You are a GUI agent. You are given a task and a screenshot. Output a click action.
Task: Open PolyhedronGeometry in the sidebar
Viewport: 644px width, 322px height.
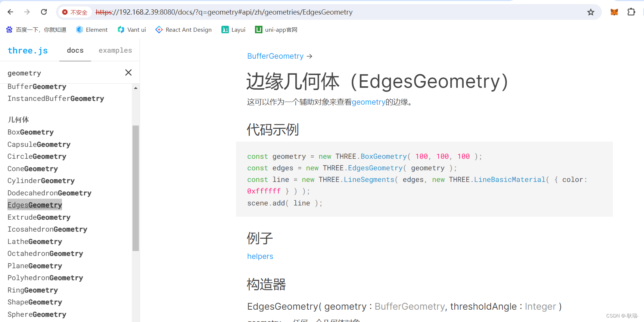[x=45, y=278]
